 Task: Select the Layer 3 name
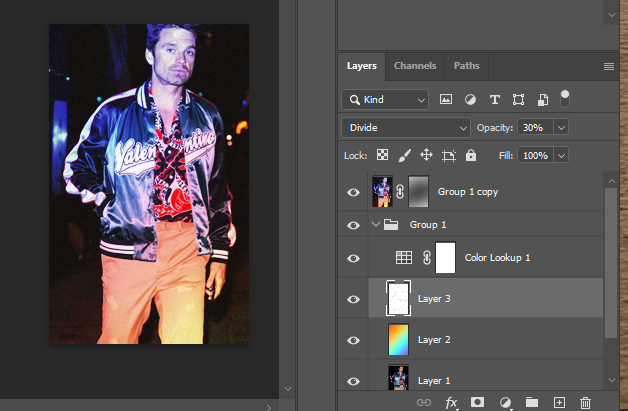(434, 299)
